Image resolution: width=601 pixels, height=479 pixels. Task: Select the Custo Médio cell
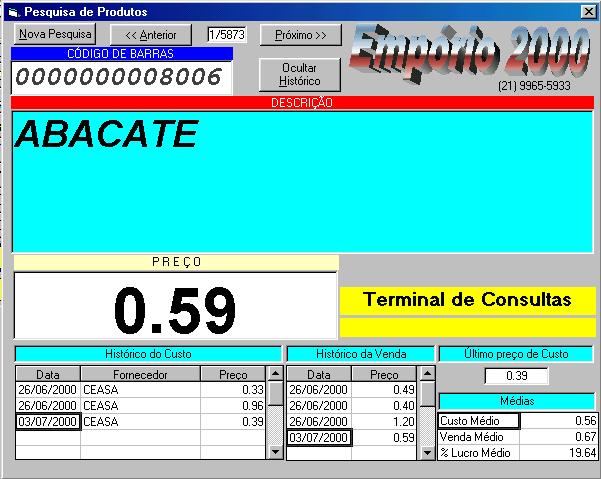479,421
